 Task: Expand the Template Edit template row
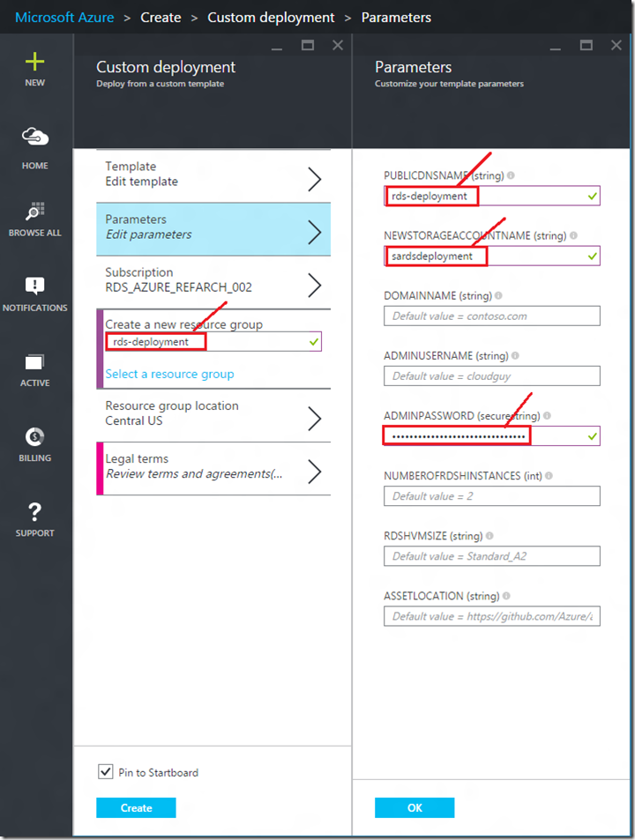pos(213,175)
